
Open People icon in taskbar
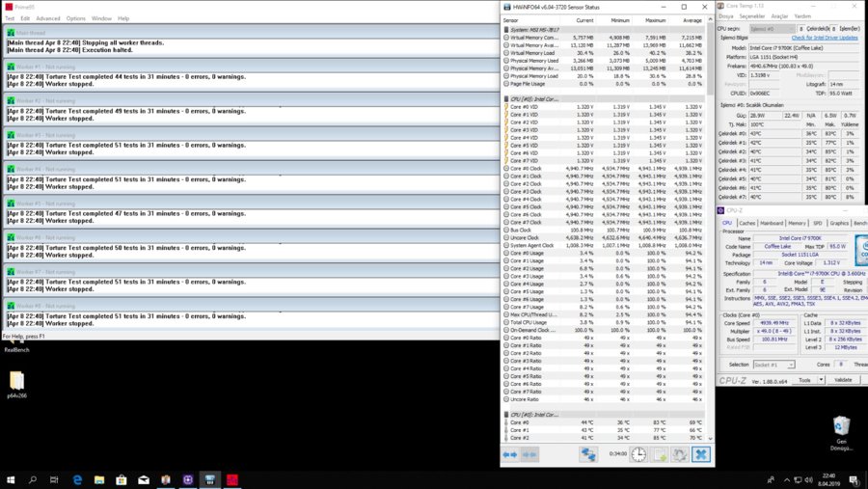[771, 479]
